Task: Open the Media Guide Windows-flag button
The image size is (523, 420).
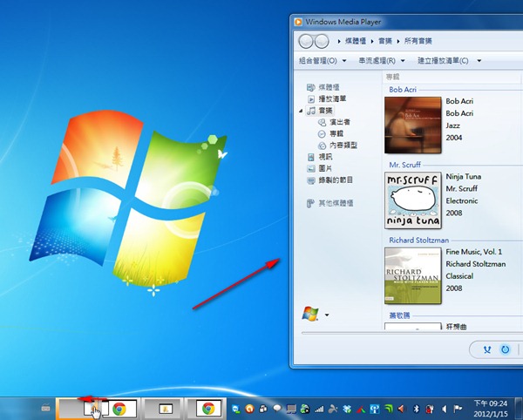Action: click(310, 315)
